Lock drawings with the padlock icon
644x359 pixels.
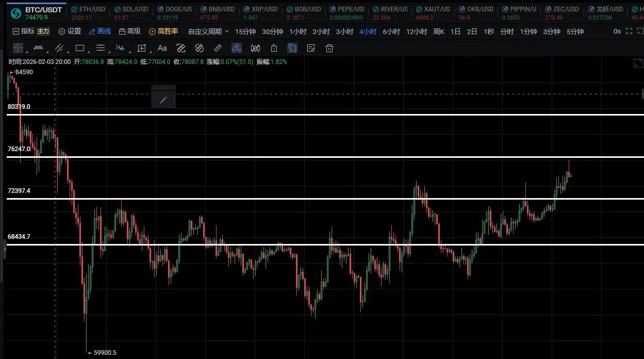click(x=274, y=48)
